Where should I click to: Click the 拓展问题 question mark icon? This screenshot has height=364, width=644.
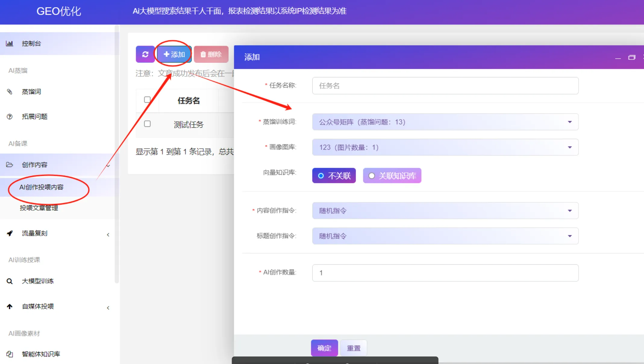coord(10,117)
